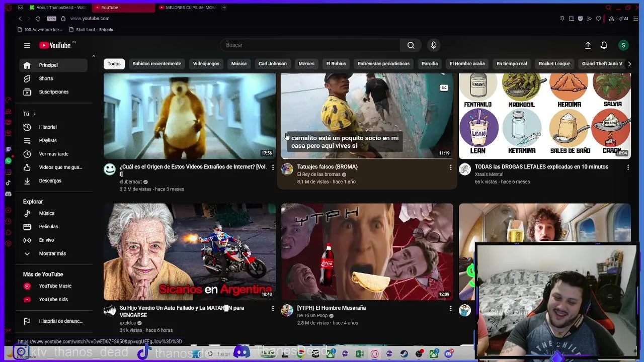The width and height of the screenshot is (644, 362).
Task: Explore Películas category
Action: point(53,227)
